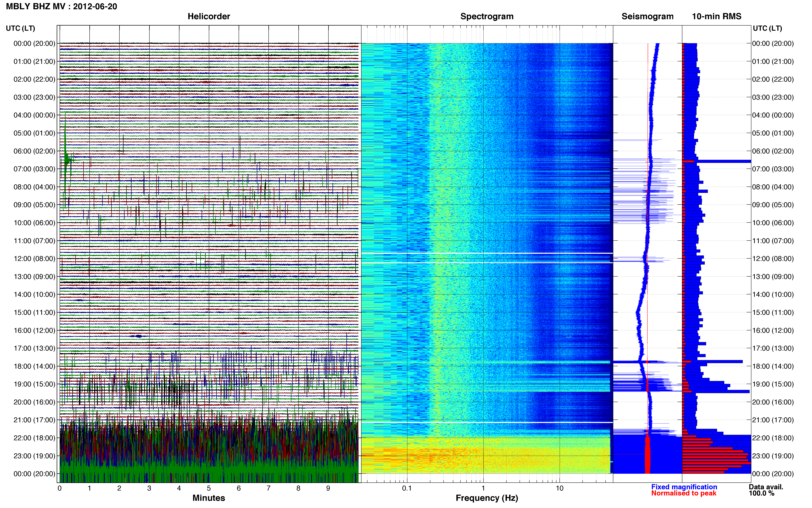Click the left '07:00 (03:00)' time label
812x508 pixels.
click(x=34, y=169)
